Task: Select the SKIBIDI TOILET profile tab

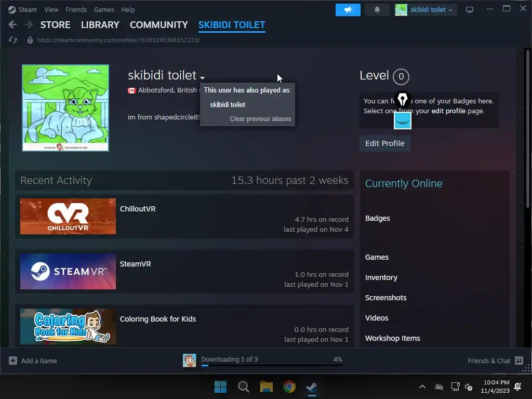Action: (x=232, y=25)
